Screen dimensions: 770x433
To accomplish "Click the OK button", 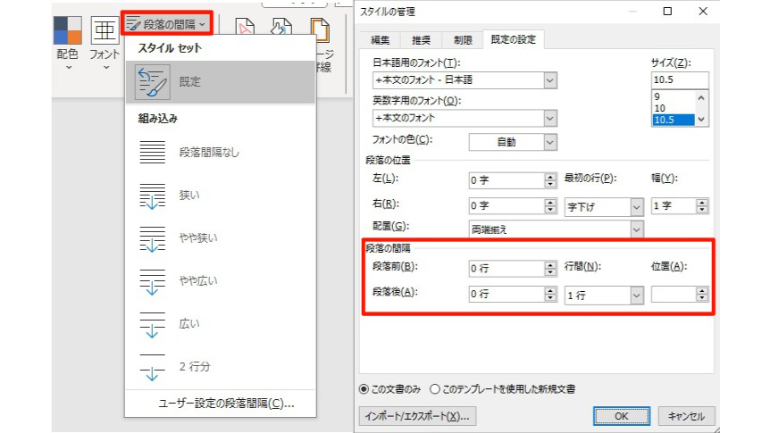I will 620,415.
